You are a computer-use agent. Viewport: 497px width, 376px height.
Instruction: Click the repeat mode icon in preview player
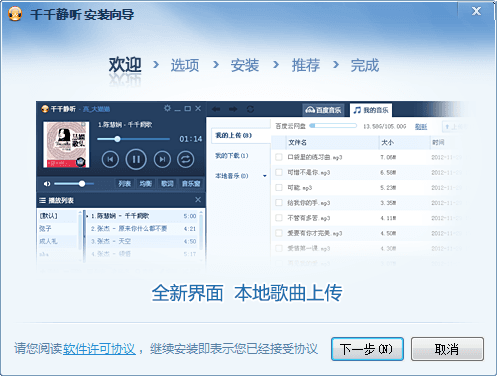(186, 159)
